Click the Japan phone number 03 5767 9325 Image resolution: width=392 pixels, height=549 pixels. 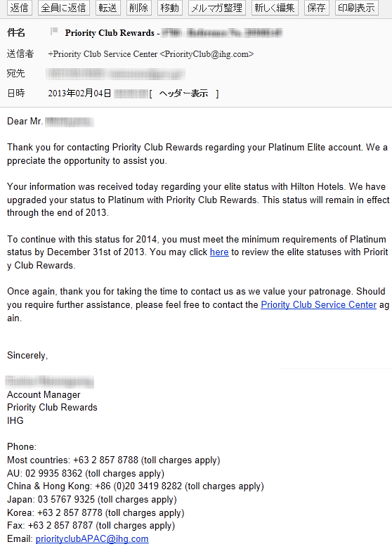66,499
